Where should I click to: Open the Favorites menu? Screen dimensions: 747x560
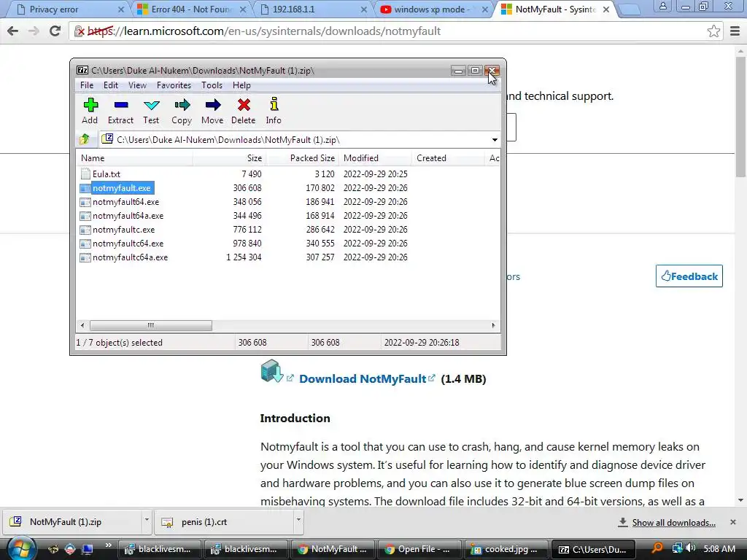(174, 85)
